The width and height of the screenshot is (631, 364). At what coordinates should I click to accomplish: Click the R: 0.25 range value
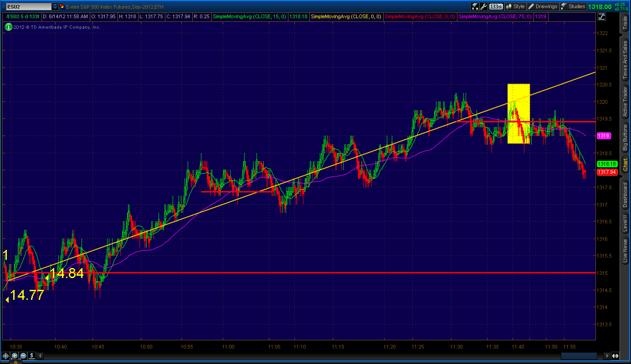[x=202, y=17]
